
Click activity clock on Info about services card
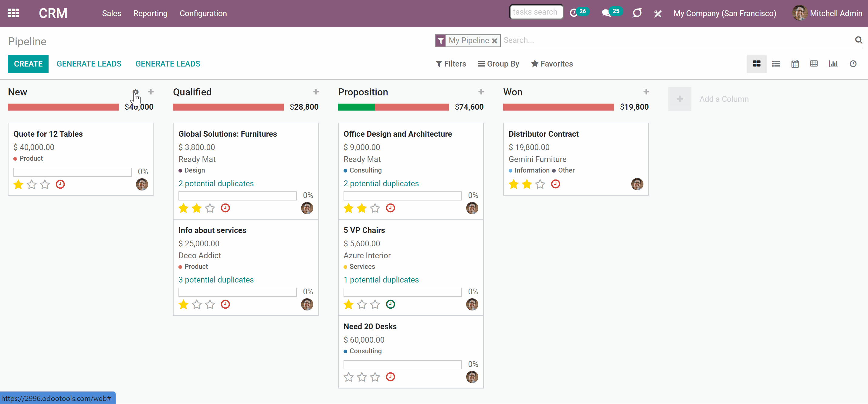(225, 304)
